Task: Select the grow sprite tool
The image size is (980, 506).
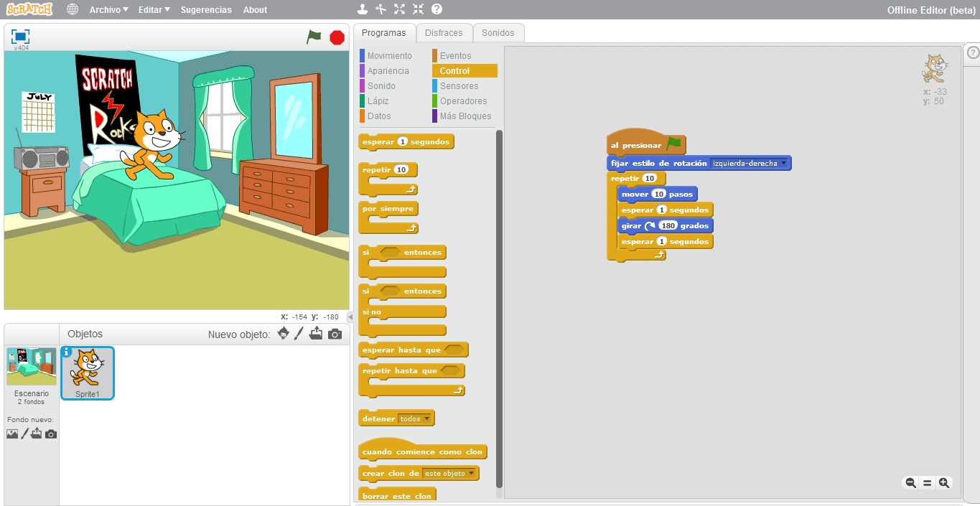Action: click(x=399, y=9)
